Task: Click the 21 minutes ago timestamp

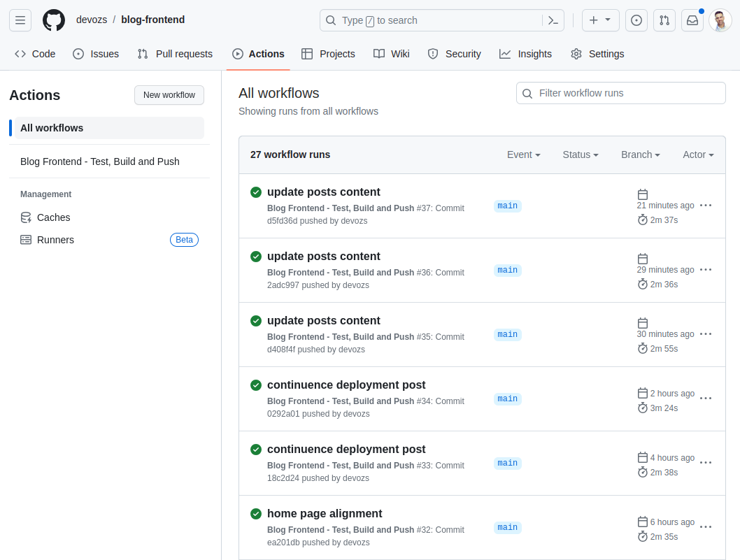Action: pyautogui.click(x=665, y=206)
